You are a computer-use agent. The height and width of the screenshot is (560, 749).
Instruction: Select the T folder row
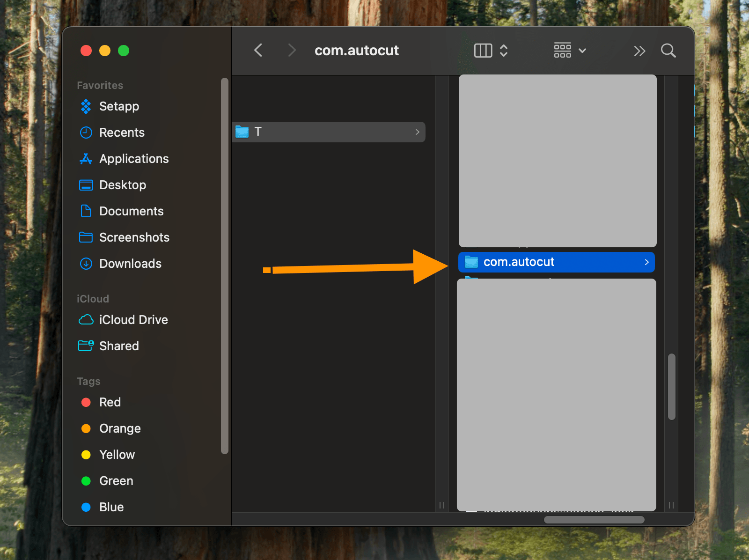pos(329,132)
